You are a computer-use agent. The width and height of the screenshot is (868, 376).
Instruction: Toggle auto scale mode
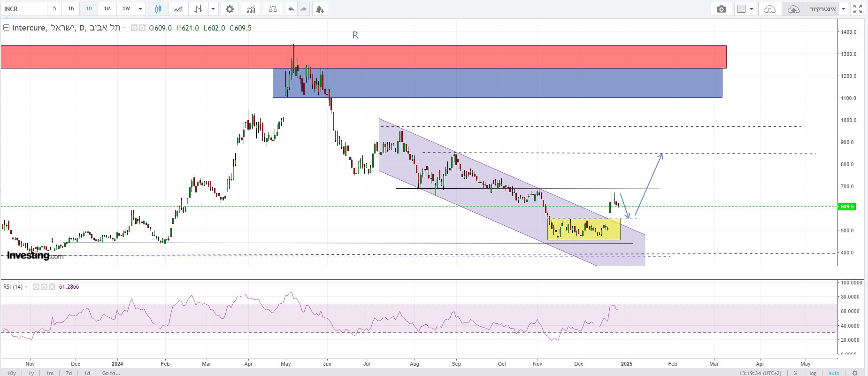[x=834, y=373]
